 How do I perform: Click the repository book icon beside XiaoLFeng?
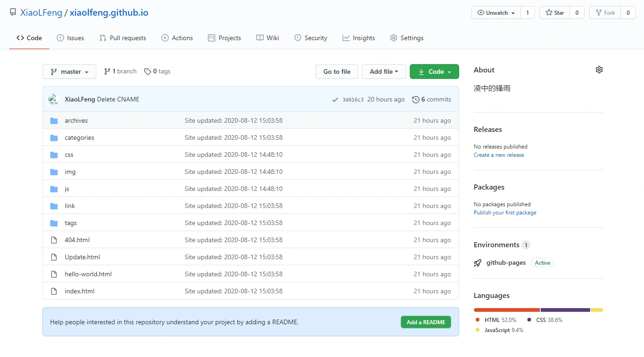(x=13, y=12)
